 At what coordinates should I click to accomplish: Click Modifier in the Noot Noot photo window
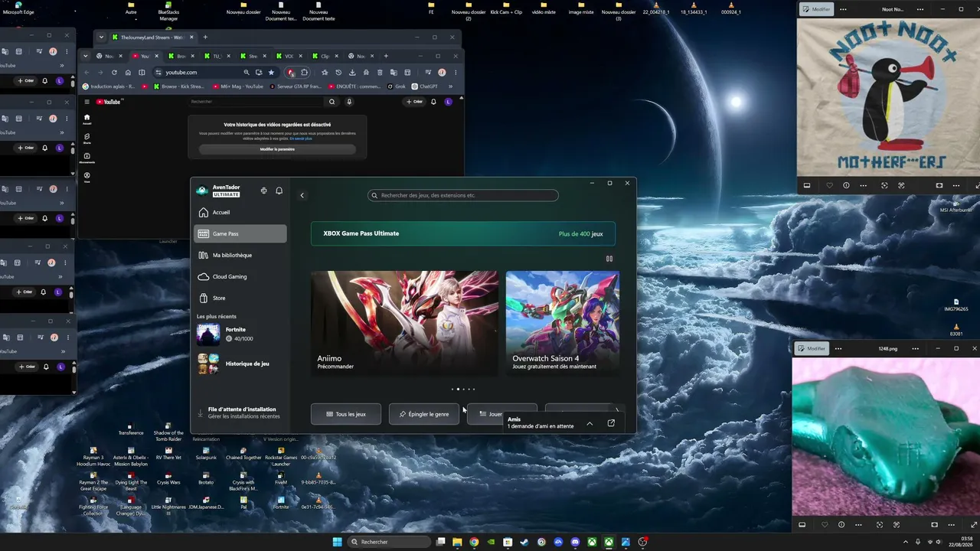[x=816, y=9]
